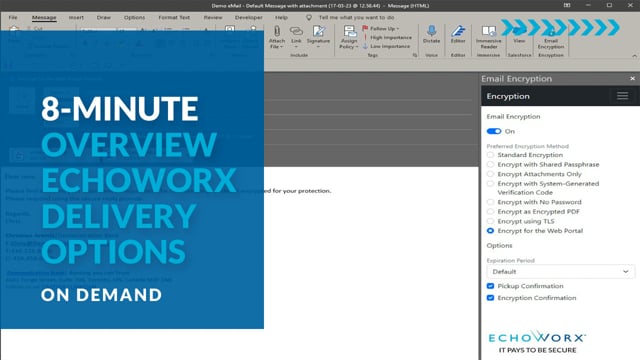Open the Help tab

(281, 18)
